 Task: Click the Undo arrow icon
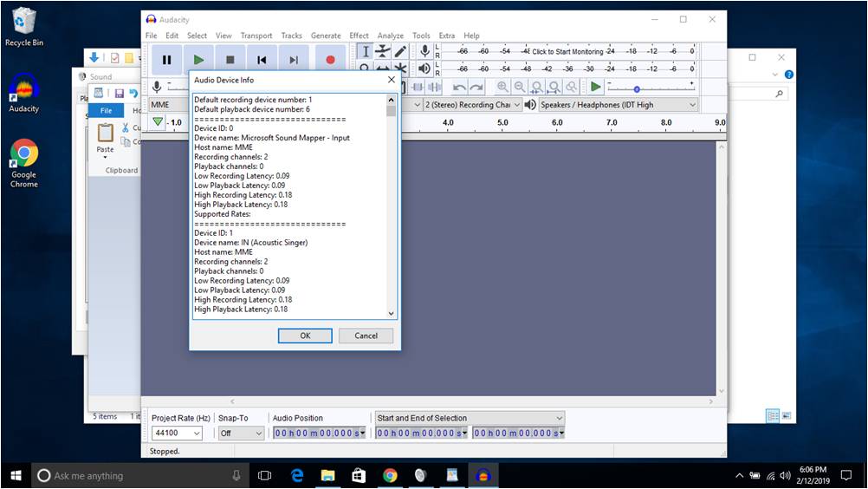pos(459,87)
